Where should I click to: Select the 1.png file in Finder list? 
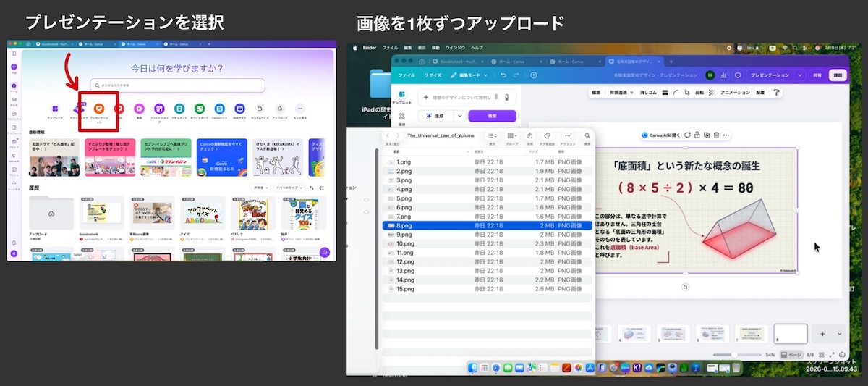click(x=488, y=162)
